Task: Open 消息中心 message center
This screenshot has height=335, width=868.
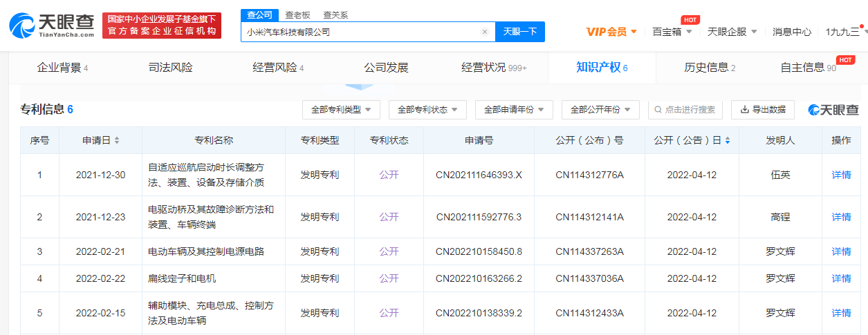Action: pyautogui.click(x=792, y=32)
